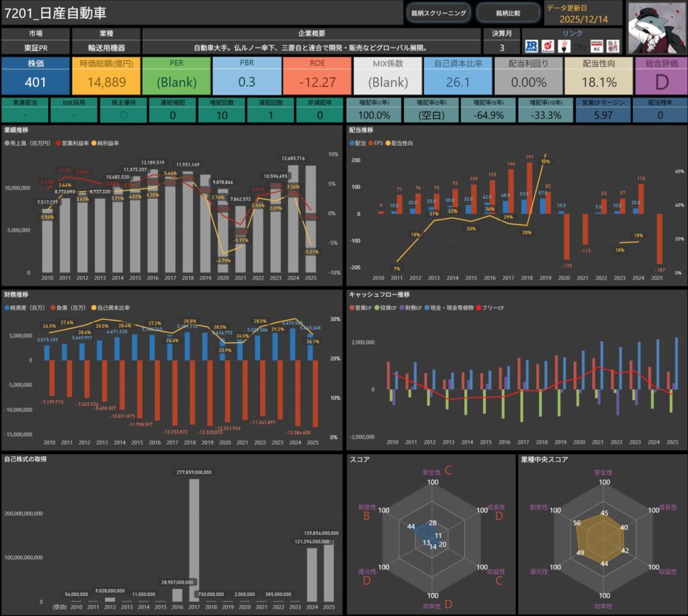Click the 総合評価 grade card
Screen dimensions: 688x616
pos(660,75)
